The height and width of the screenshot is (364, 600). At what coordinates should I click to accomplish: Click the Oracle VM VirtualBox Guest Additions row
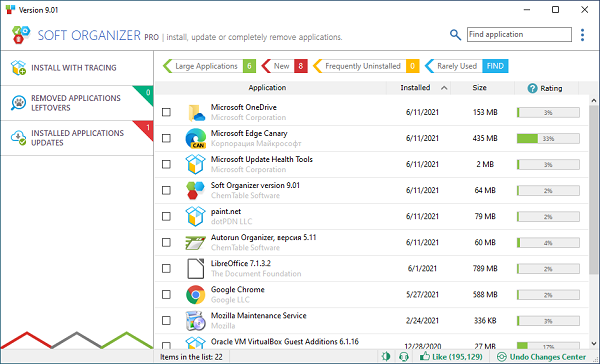pos(372,342)
